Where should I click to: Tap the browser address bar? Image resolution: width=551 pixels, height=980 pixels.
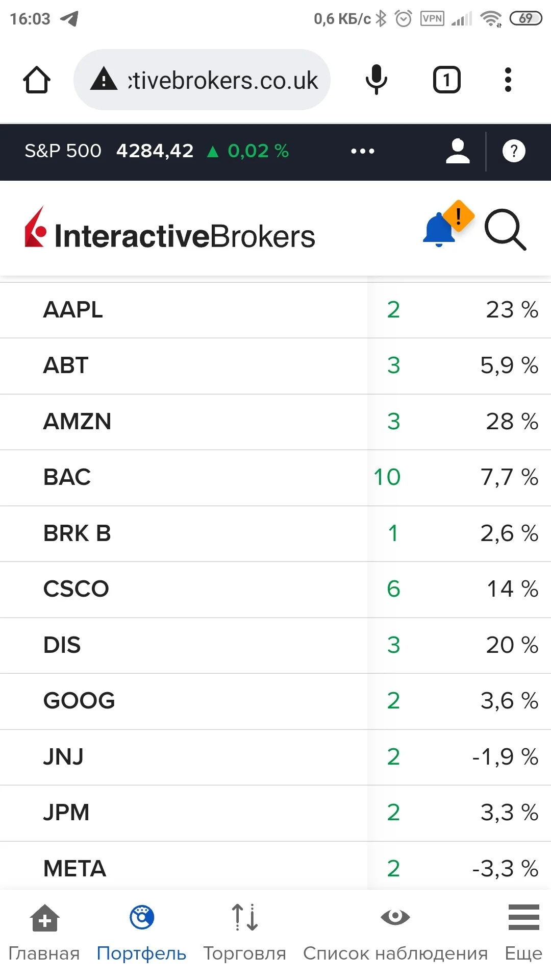(202, 80)
